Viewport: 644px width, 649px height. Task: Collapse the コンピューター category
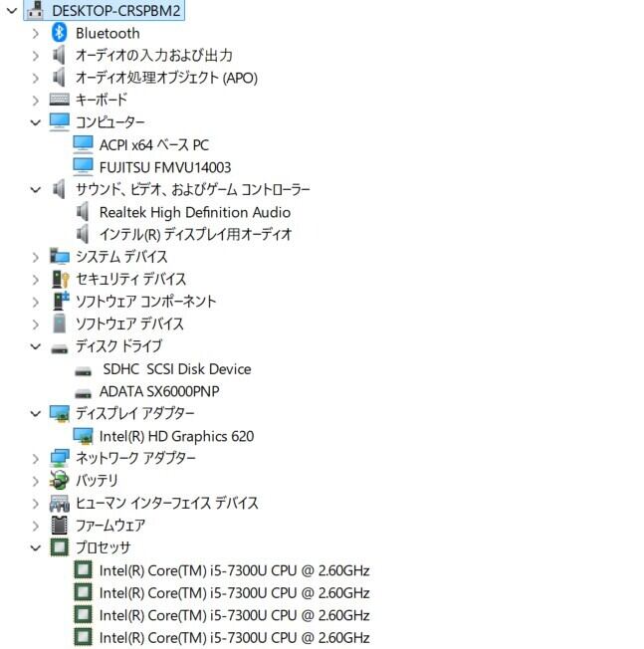point(36,122)
